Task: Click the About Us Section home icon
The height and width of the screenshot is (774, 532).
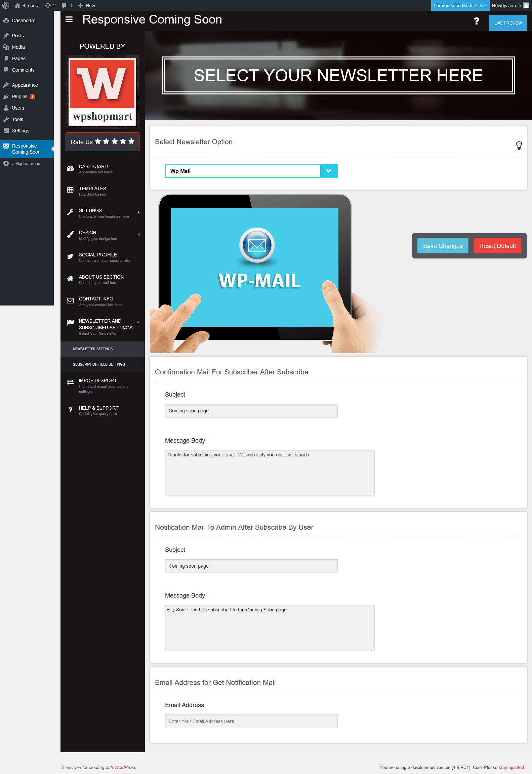Action: pos(70,279)
